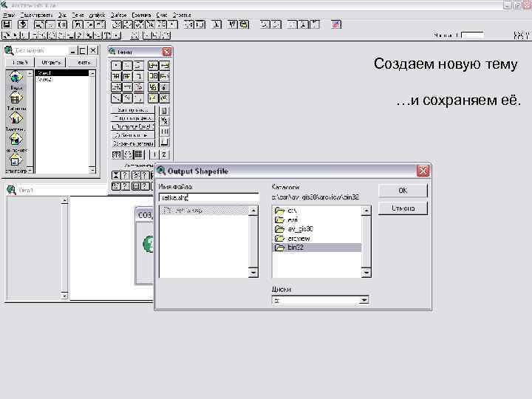Image resolution: width=532 pixels, height=399 pixels.
Task: Click the percent icon in the tool palette
Action: 164,120
